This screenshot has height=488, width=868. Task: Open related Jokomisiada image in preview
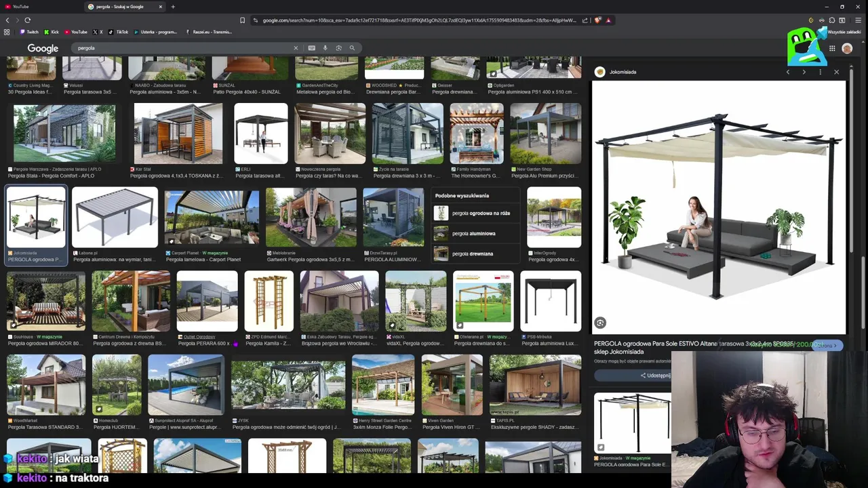(633, 422)
